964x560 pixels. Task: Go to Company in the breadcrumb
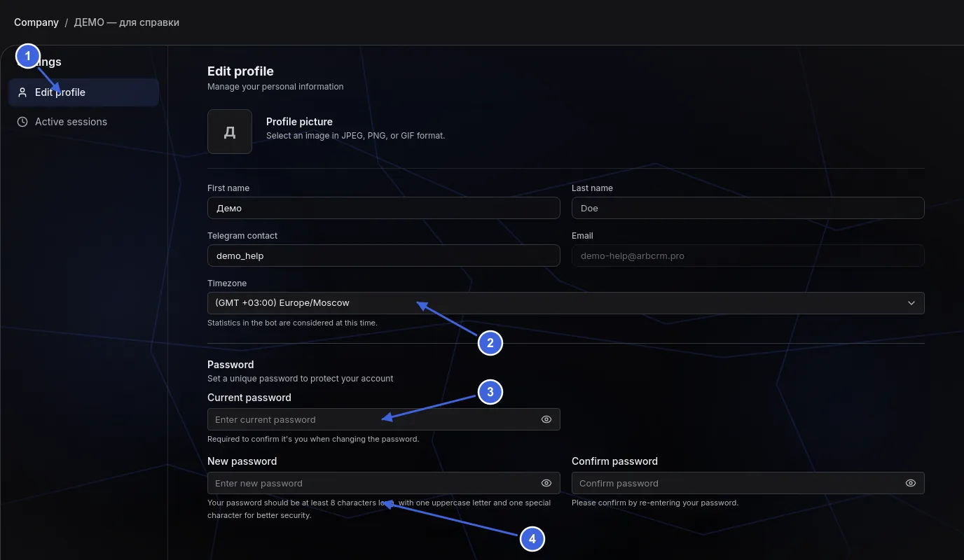click(36, 22)
